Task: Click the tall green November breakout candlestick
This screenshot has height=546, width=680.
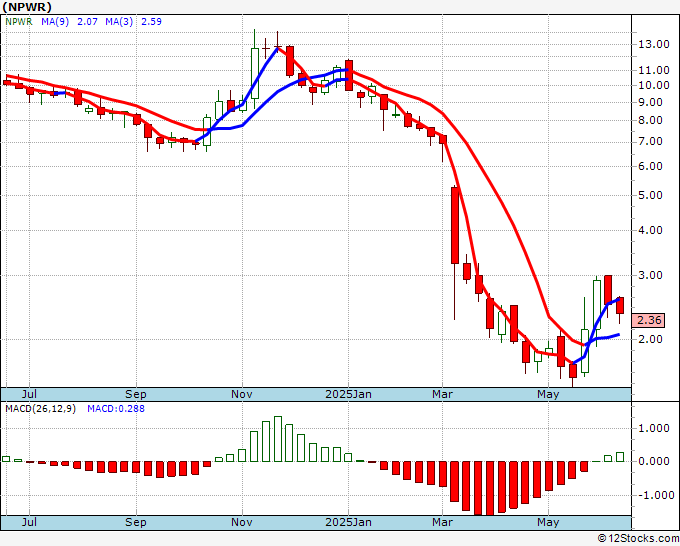Action: point(255,73)
